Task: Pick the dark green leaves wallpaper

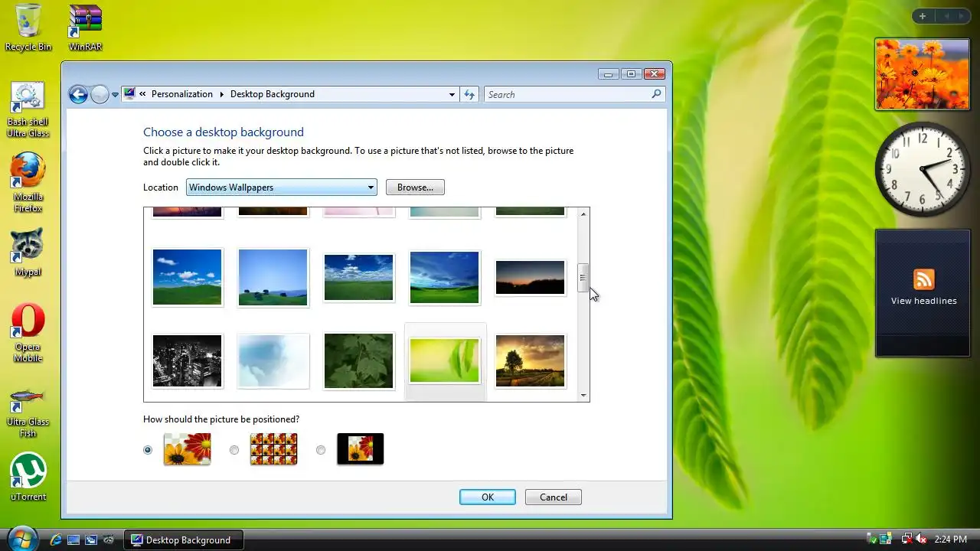Action: click(359, 360)
